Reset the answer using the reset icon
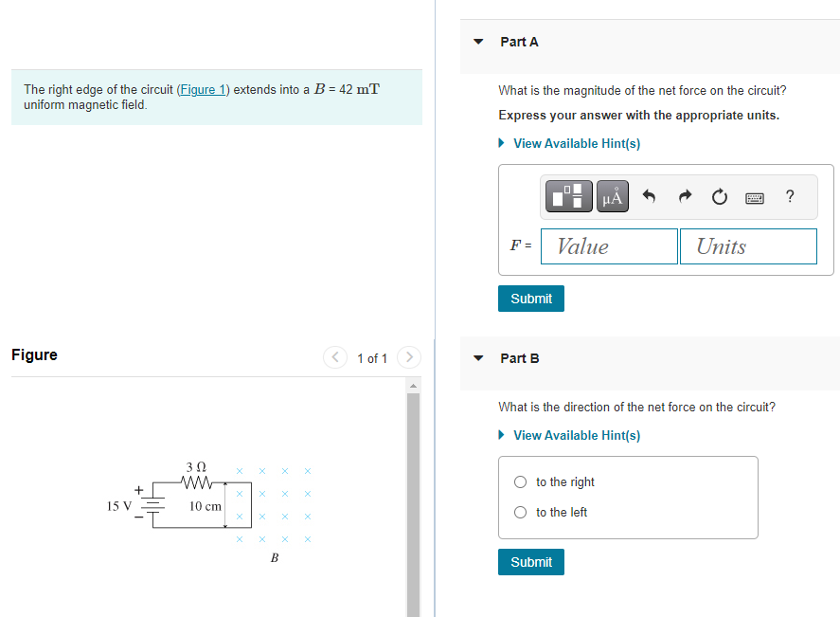The width and height of the screenshot is (840, 617). click(719, 196)
